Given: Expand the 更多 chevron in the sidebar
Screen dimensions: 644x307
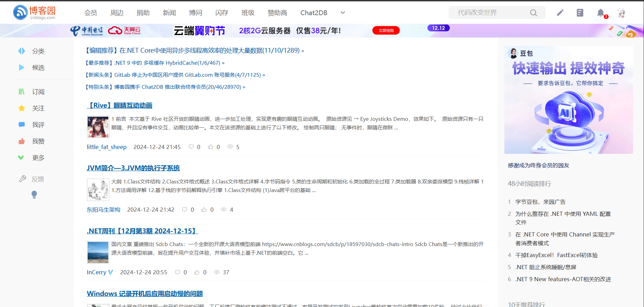Looking at the screenshot, I should [x=21, y=157].
